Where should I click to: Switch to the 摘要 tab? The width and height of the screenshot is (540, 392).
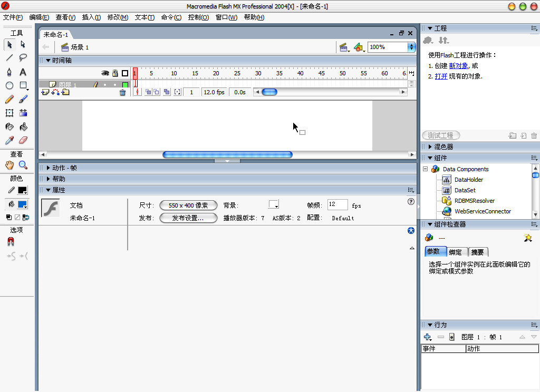[477, 252]
